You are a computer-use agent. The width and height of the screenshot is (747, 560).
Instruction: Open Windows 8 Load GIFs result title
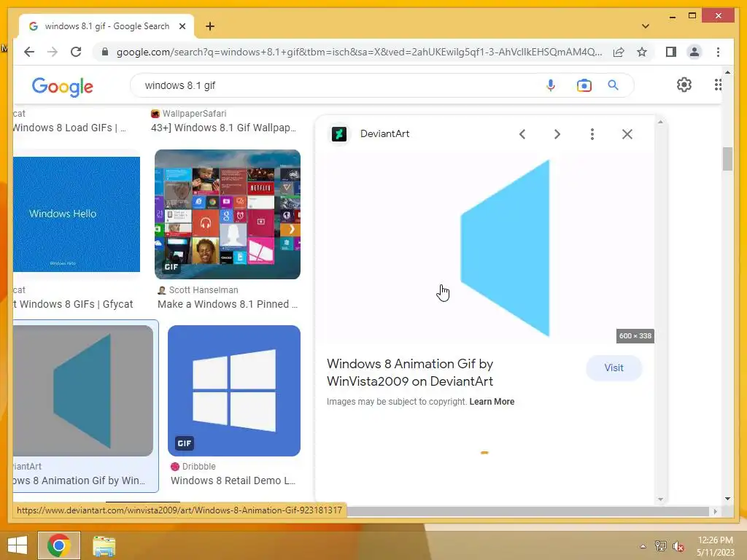69,128
